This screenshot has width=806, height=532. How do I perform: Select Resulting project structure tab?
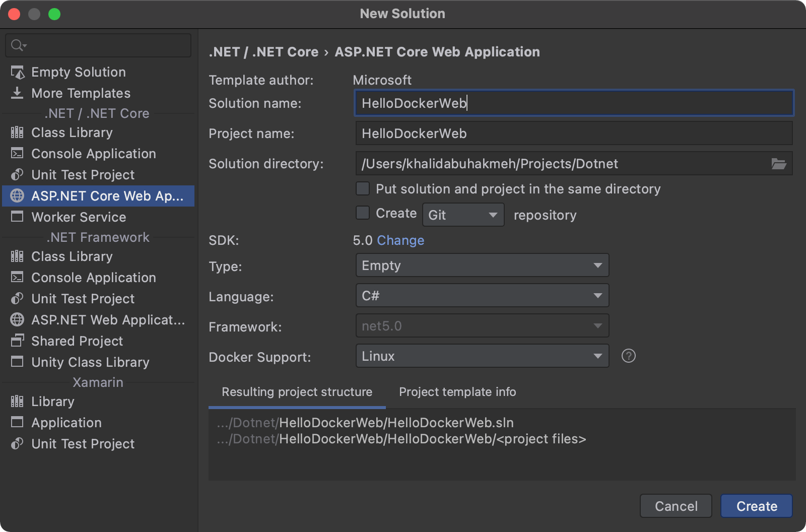[297, 392]
